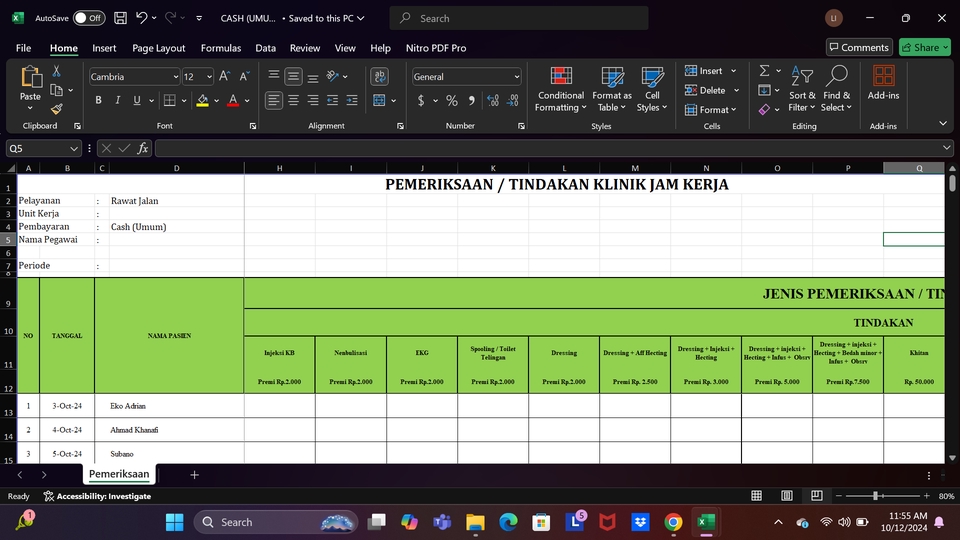Screen dimensions: 960x540
Task: Open the Comments pane button
Action: coord(859,47)
